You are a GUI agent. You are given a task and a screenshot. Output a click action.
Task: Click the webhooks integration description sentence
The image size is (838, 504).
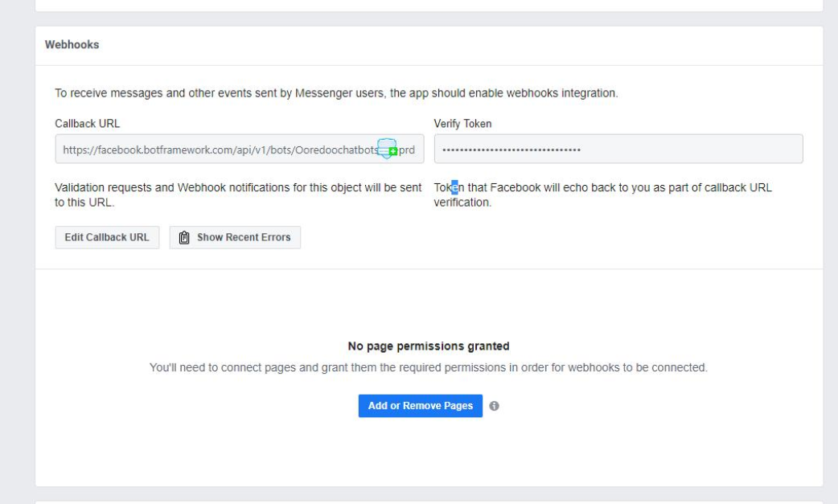pyautogui.click(x=336, y=93)
